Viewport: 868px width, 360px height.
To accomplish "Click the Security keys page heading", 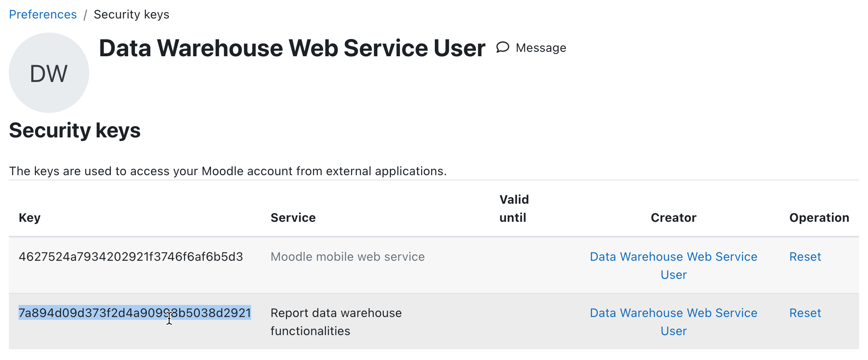I will point(75,131).
